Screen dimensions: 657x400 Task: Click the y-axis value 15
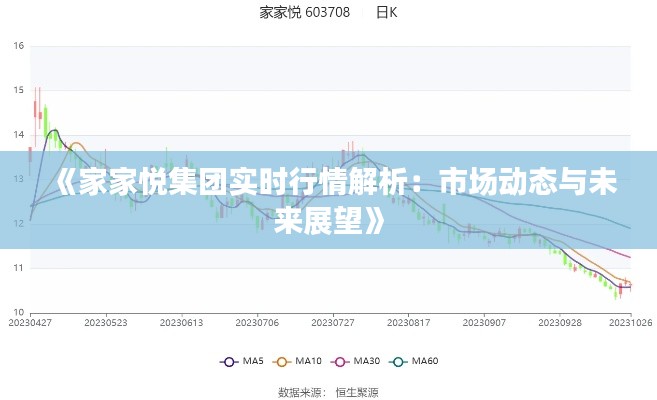19,90
